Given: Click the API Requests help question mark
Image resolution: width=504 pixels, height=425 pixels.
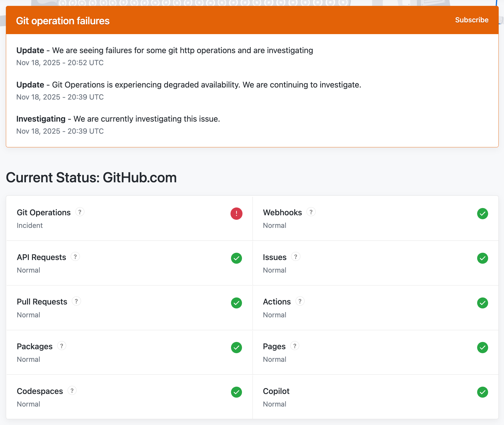Looking at the screenshot, I should coord(75,257).
